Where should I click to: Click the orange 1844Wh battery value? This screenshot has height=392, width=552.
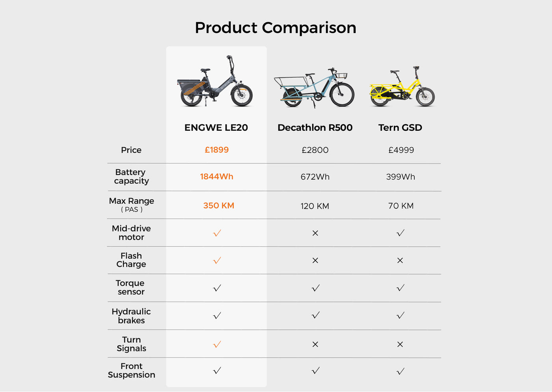coord(216,176)
